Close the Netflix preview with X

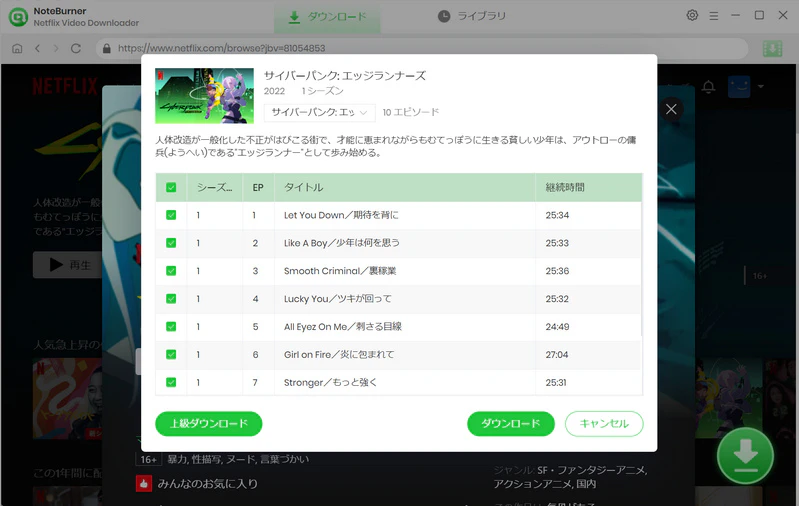[671, 109]
